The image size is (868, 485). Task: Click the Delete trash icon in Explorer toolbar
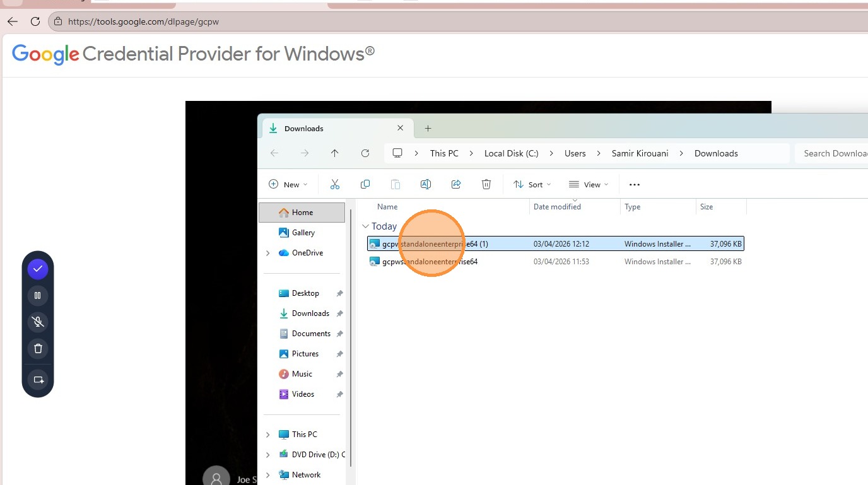pyautogui.click(x=486, y=184)
